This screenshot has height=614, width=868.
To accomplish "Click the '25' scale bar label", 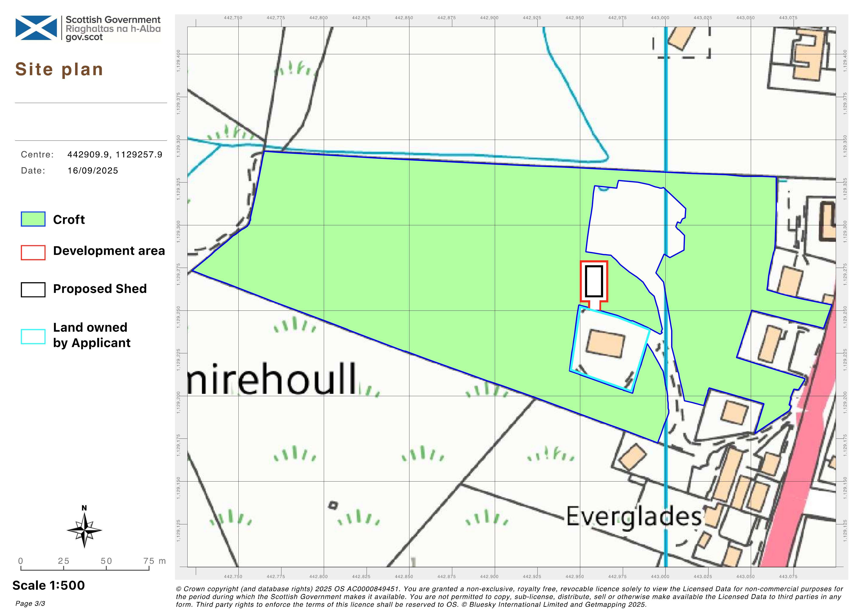I will click(x=64, y=561).
